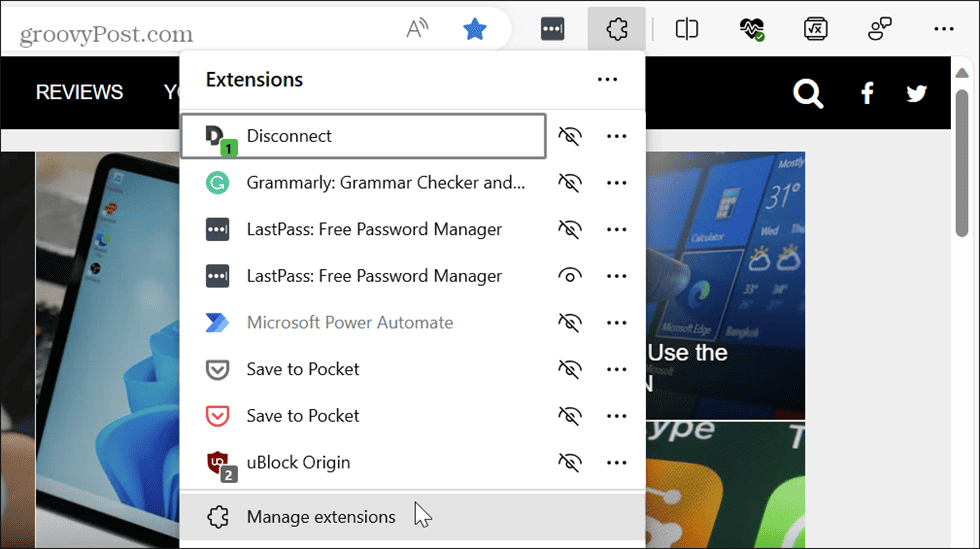Open the Feedback people icon in toolbar
Image resolution: width=980 pixels, height=549 pixels.
(x=879, y=29)
